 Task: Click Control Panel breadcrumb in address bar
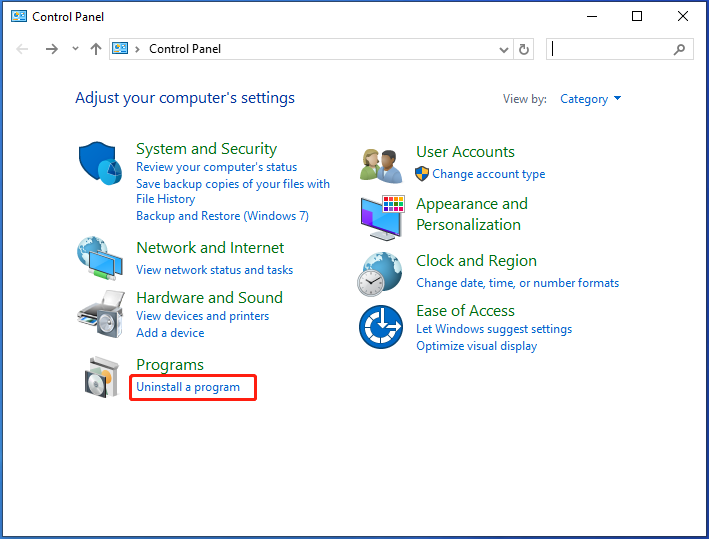(x=184, y=49)
